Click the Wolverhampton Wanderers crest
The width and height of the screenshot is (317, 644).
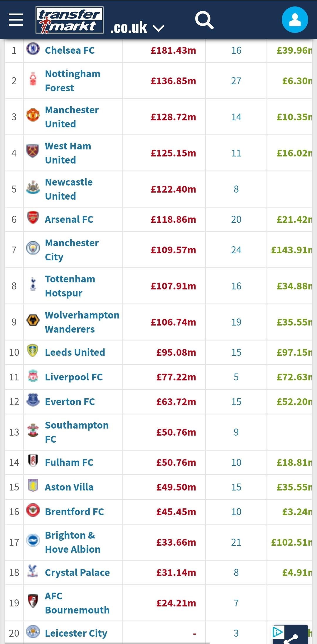(x=33, y=321)
